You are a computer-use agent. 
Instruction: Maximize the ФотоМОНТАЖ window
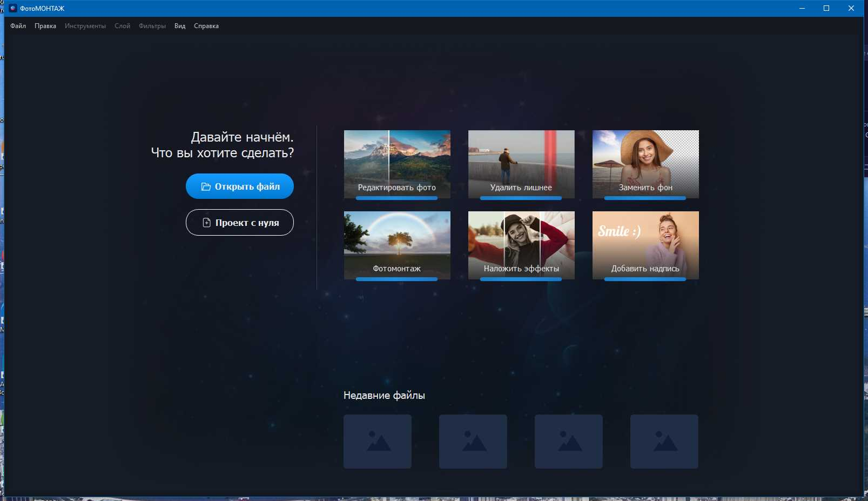pos(826,8)
